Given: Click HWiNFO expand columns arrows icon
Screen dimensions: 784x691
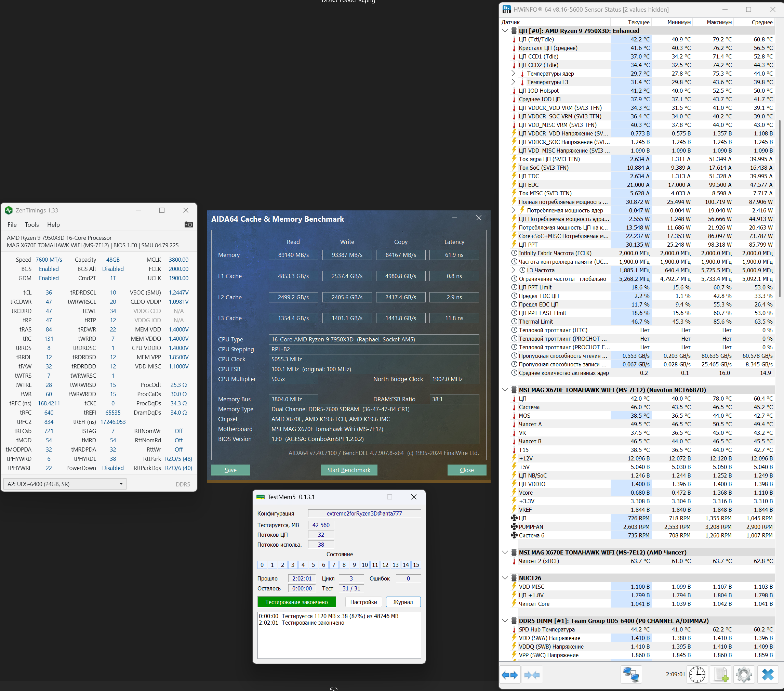Looking at the screenshot, I should point(510,675).
